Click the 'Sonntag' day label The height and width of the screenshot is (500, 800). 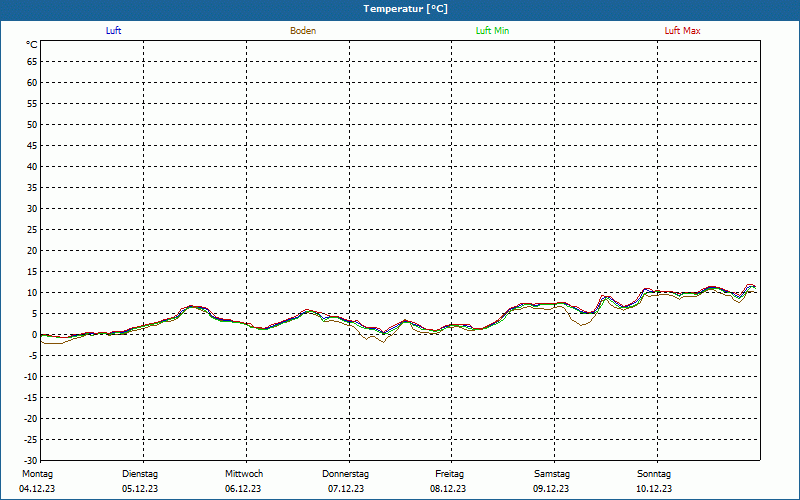pyautogui.click(x=654, y=474)
